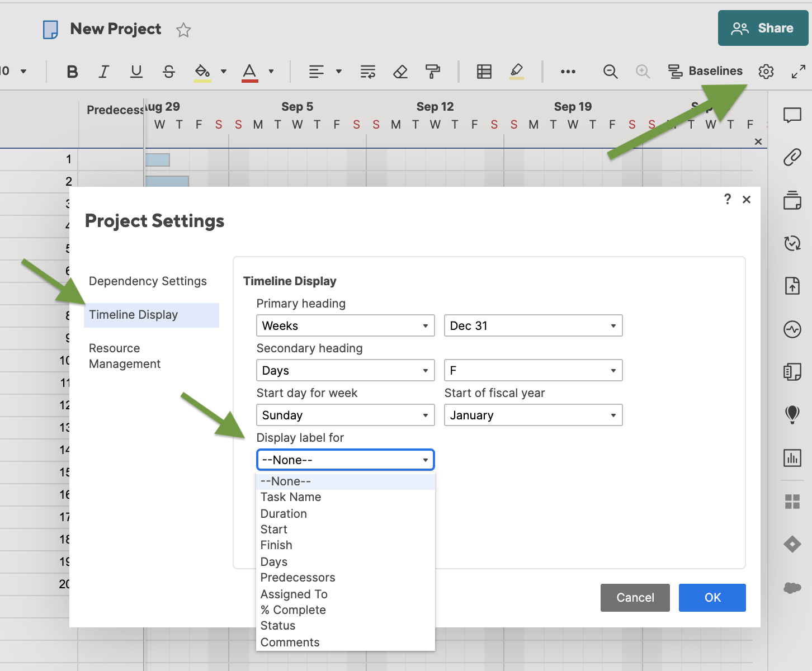Click the OK button
This screenshot has height=671, width=812.
pos(712,597)
